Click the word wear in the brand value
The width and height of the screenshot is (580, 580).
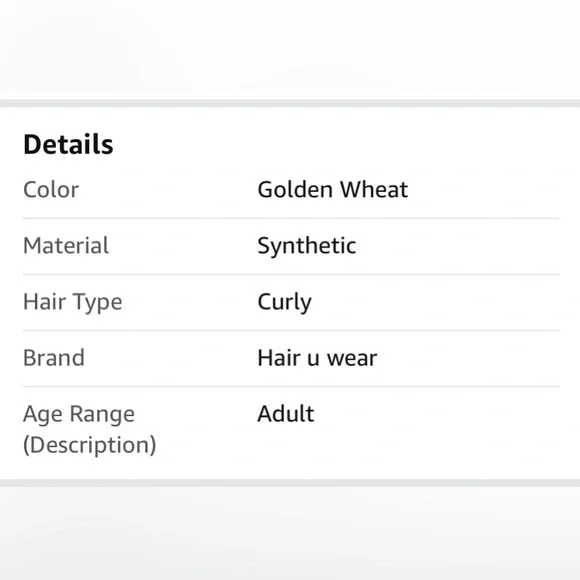coord(352,359)
